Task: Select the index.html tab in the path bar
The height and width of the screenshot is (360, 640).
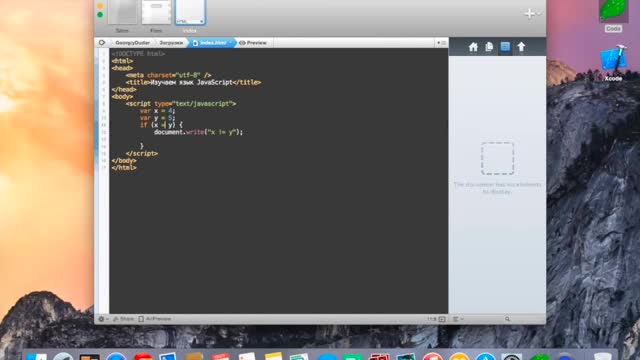Action: 211,42
